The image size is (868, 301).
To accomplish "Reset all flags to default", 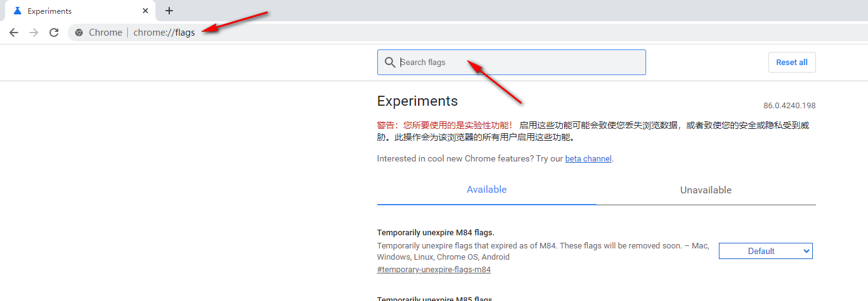I will coord(792,62).
